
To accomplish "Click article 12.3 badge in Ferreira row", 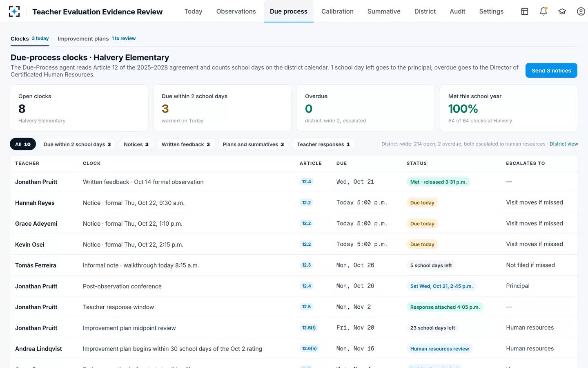I will (306, 265).
